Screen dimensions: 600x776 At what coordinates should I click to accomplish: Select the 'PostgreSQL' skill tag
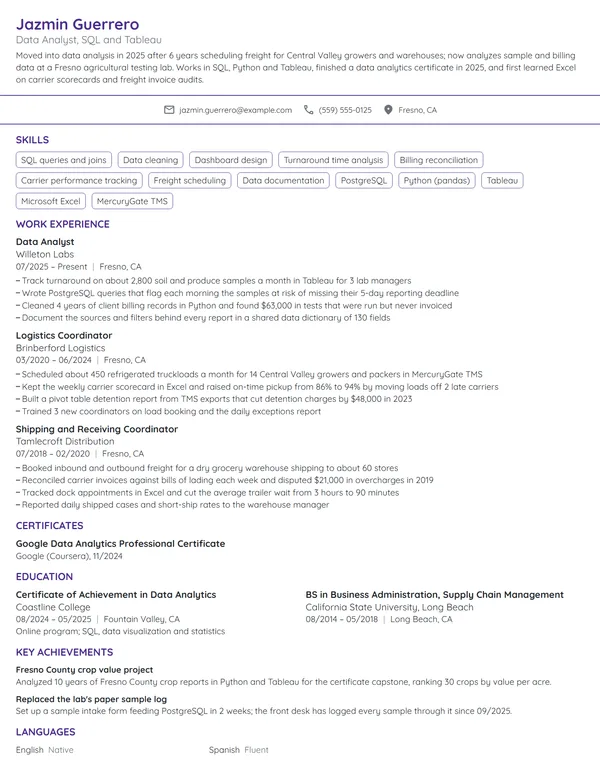point(364,181)
